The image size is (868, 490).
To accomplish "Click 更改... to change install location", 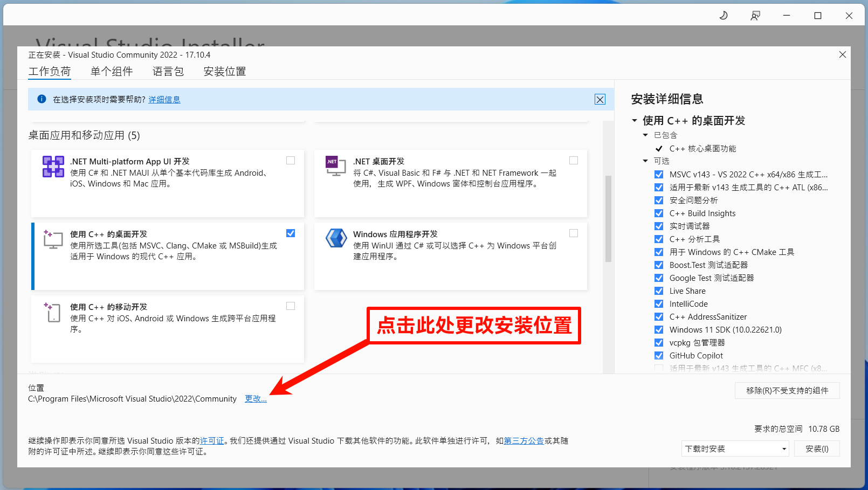I will [x=256, y=399].
